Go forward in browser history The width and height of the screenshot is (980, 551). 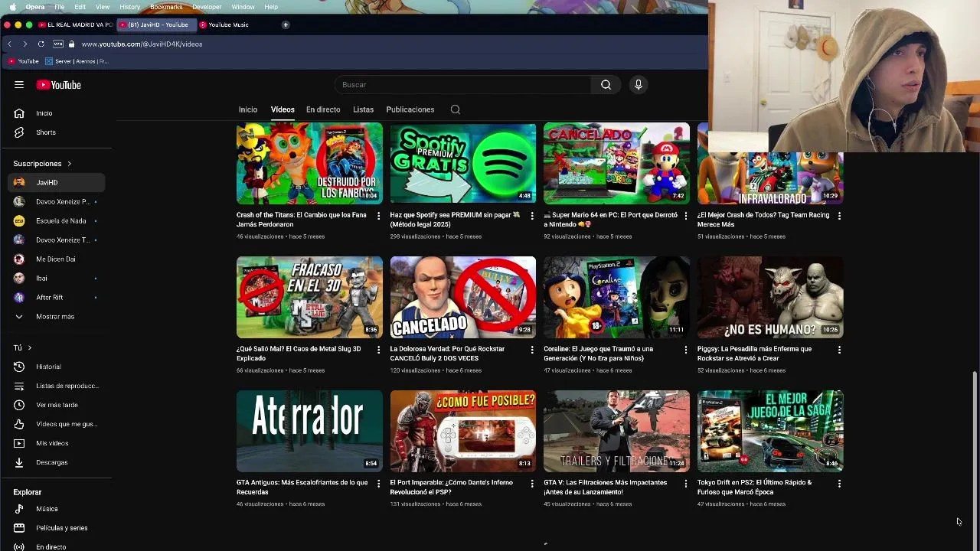[x=24, y=44]
